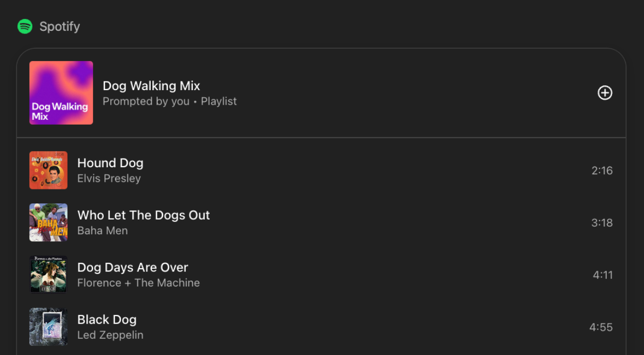Play the track Hound Dog
644x355 pixels.
(x=110, y=163)
